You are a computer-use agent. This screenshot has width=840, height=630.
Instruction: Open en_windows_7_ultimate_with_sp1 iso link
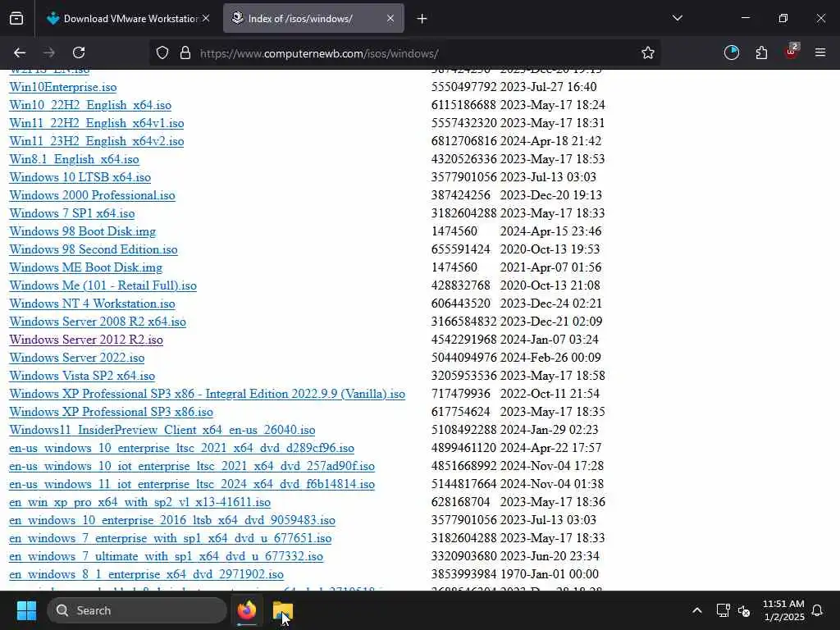tap(166, 557)
